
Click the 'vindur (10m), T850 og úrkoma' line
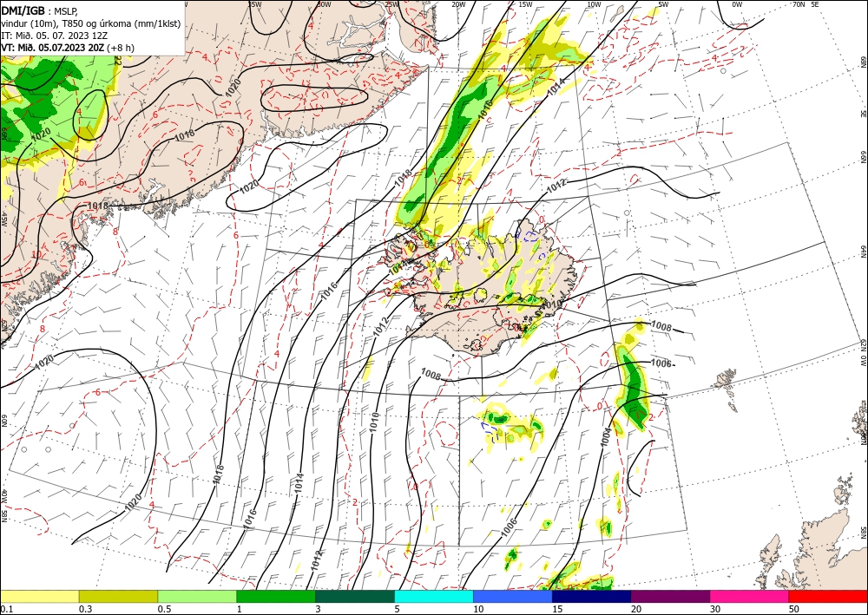91,23
